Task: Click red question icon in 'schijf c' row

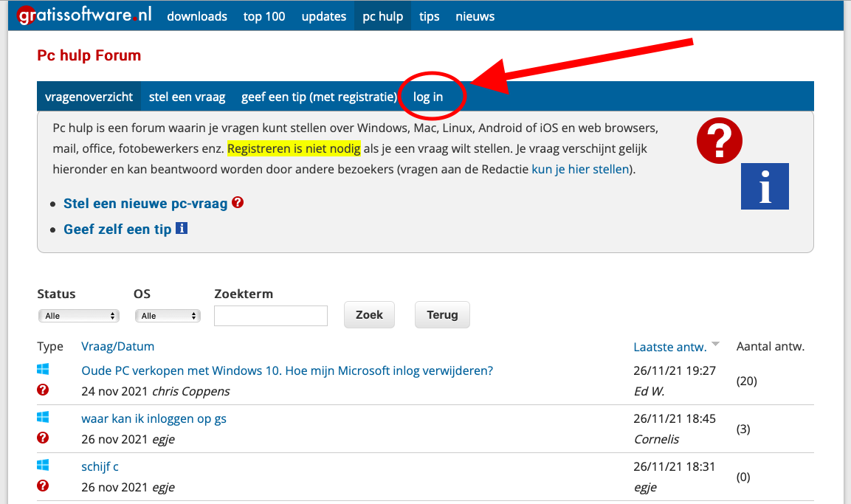Action: 43,486
